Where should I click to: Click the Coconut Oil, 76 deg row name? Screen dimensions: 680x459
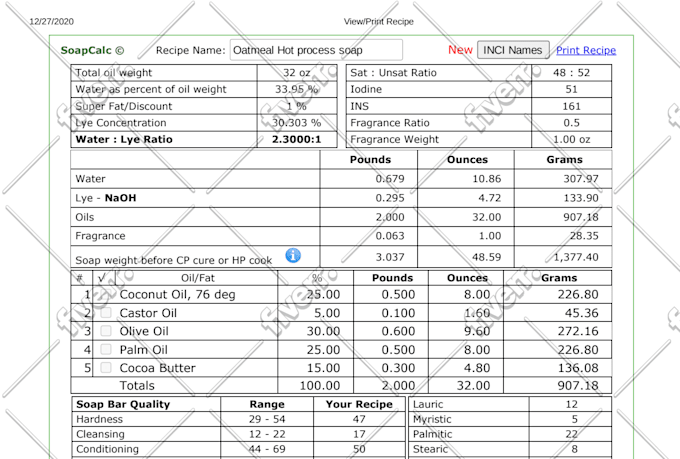pyautogui.click(x=177, y=295)
